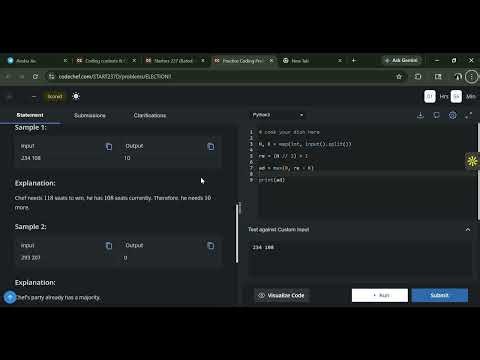Switch to New Tab browser tab

click(308, 61)
